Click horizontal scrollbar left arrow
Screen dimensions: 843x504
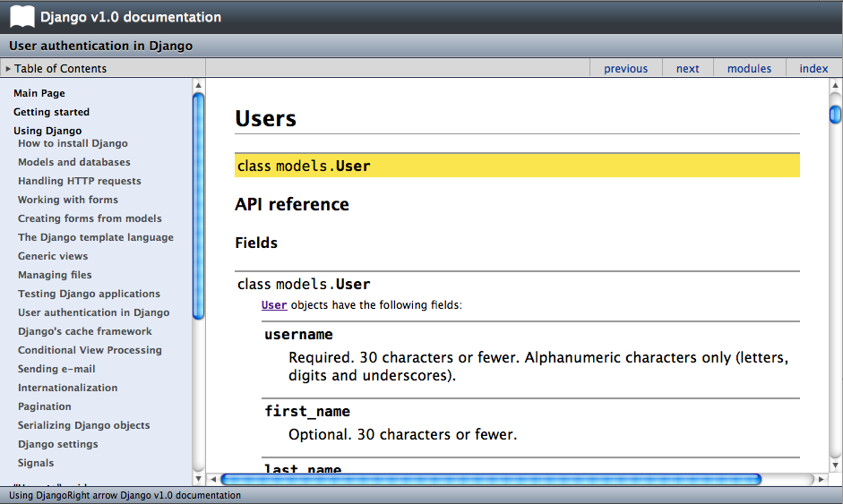pos(213,480)
